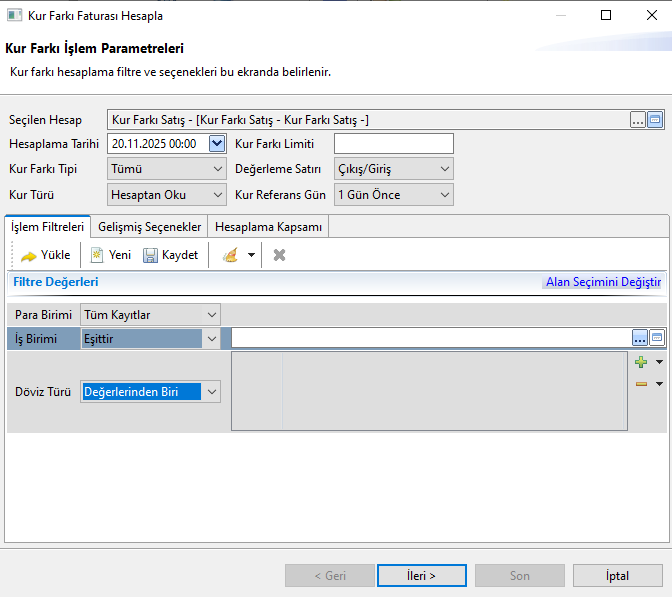
Task: Click the Yükle toolbar icon
Action: 29,255
